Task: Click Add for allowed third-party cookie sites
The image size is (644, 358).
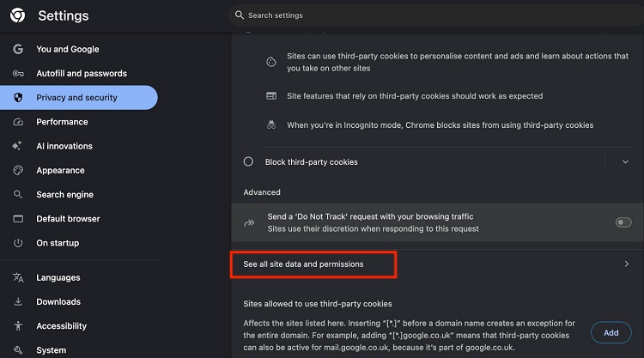Action: [611, 332]
